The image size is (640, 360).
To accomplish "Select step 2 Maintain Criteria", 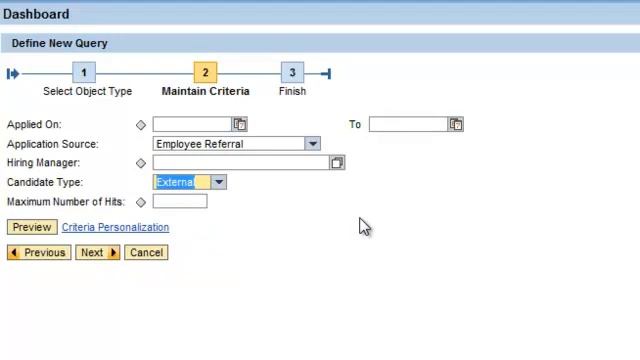I will tap(205, 73).
